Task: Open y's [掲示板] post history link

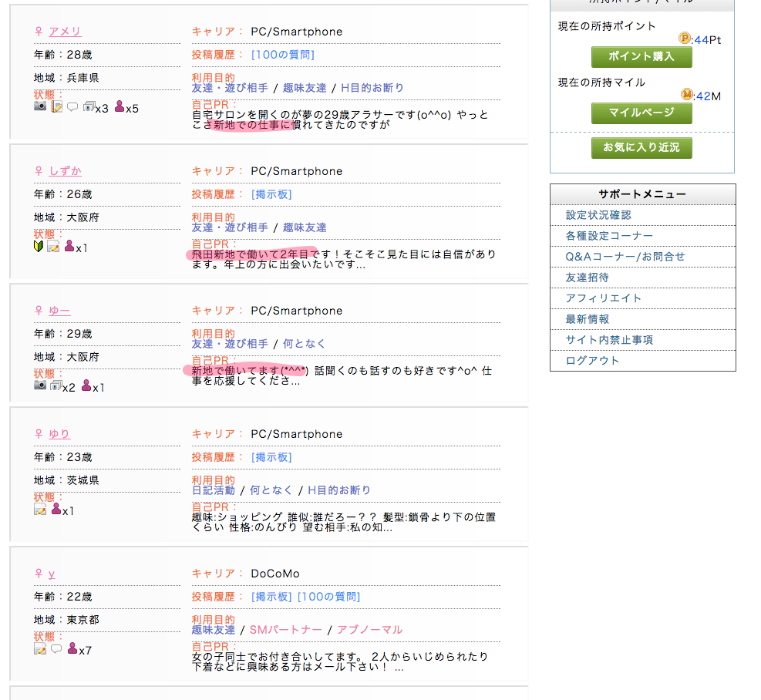Action: [x=271, y=597]
